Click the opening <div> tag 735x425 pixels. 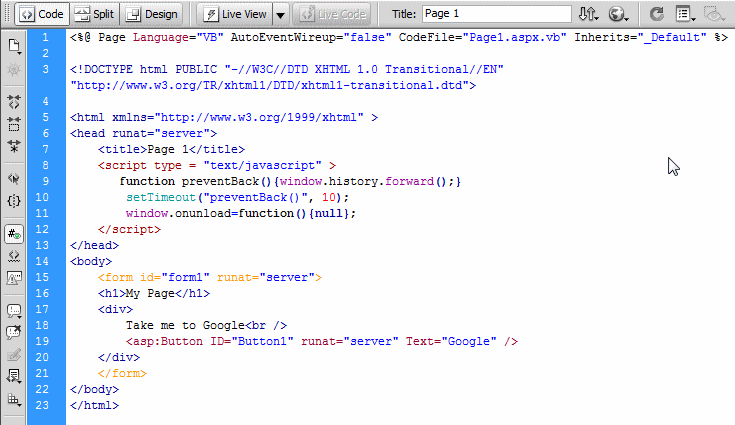pos(115,309)
